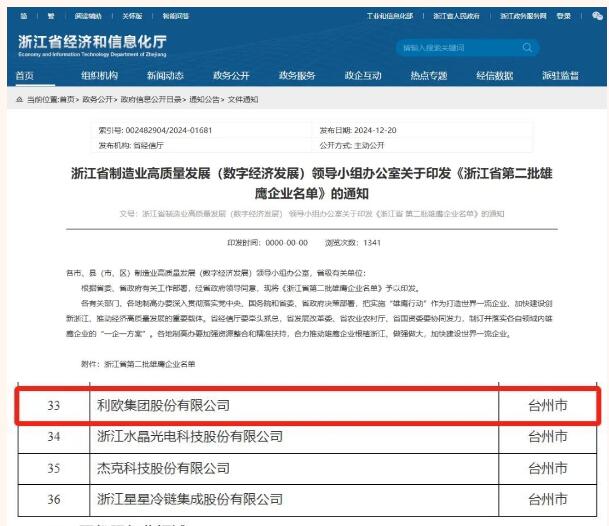The image size is (609, 526).
Task: Click 政务公开 in the breadcrumb
Action: click(x=97, y=100)
